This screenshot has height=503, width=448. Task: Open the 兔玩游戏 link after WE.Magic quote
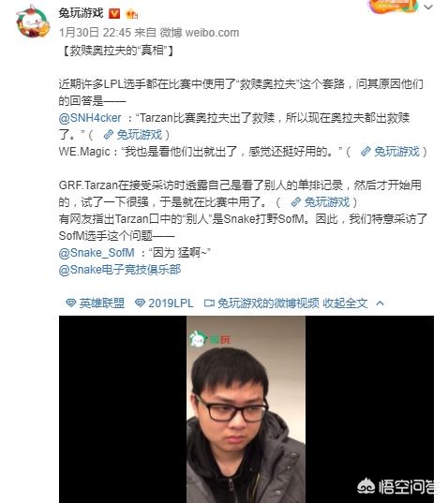coord(391,152)
